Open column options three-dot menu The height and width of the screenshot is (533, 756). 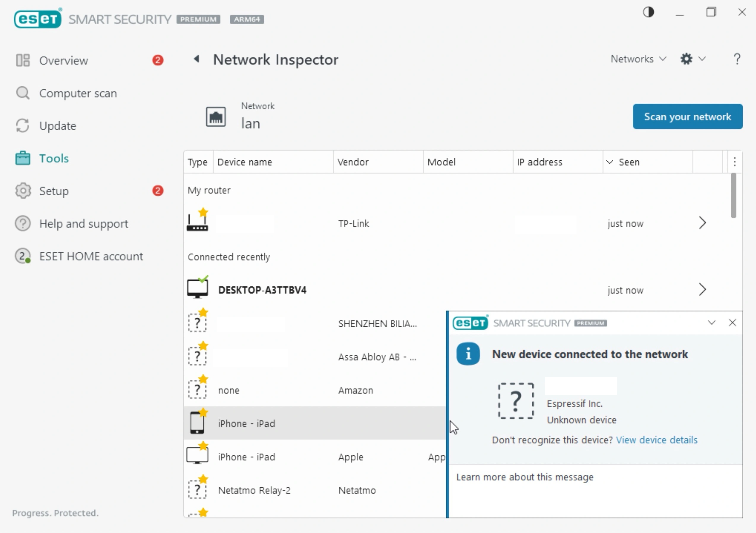click(735, 162)
